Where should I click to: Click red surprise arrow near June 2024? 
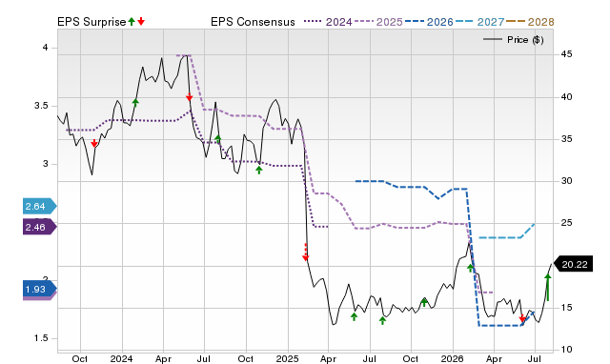coord(189,97)
